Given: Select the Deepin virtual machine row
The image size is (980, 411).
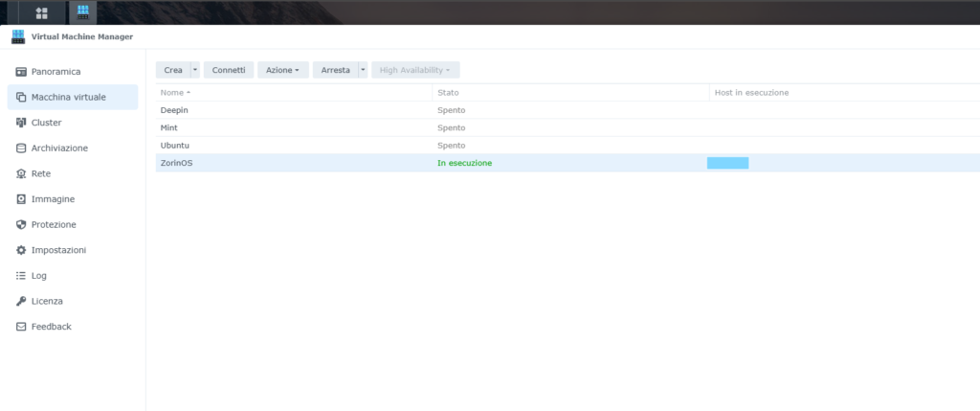Looking at the screenshot, I should (x=568, y=110).
